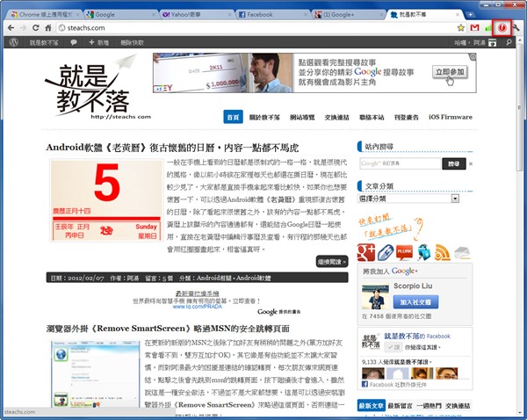Click the 就是教不落 site logo
This screenshot has height=420, width=527.
tap(97, 88)
